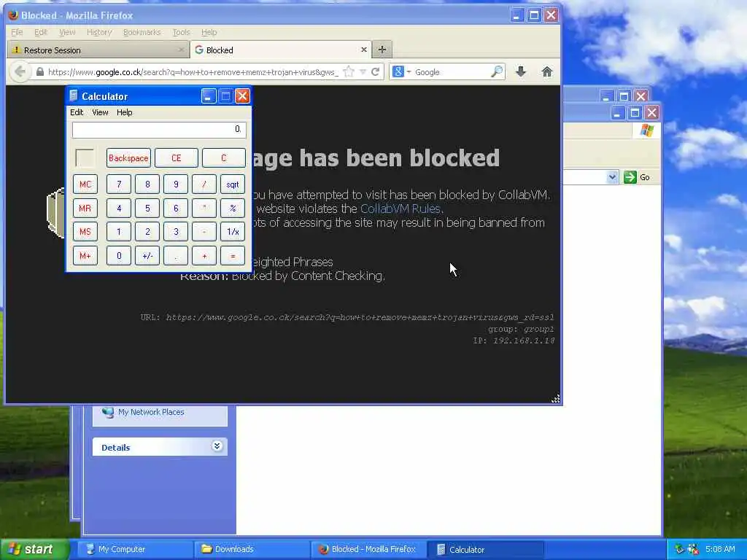Click the padlock icon in URL bar
The image size is (747, 560).
point(40,72)
